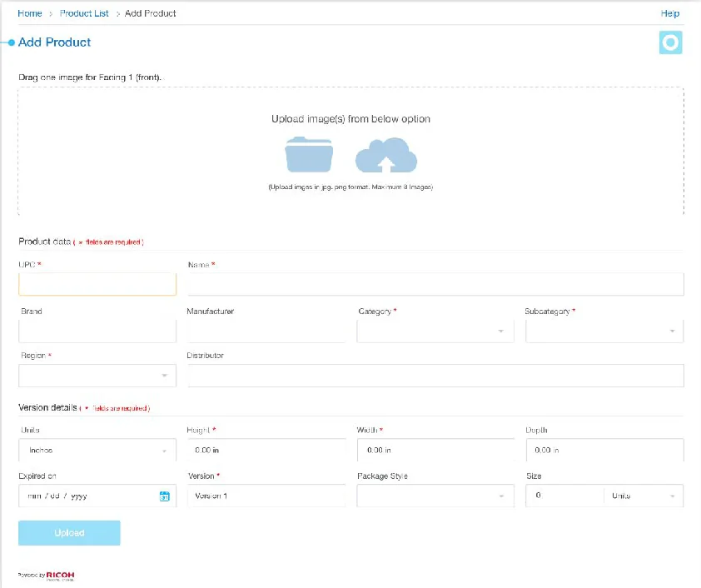Open Product List breadcrumb link
Image resolution: width=701 pixels, height=588 pixels.
point(84,13)
